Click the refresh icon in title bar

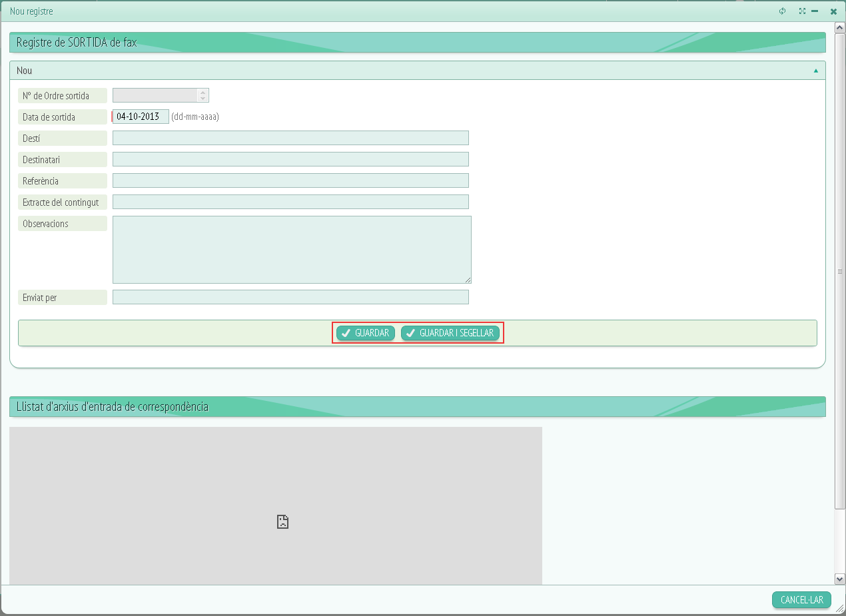tap(783, 11)
